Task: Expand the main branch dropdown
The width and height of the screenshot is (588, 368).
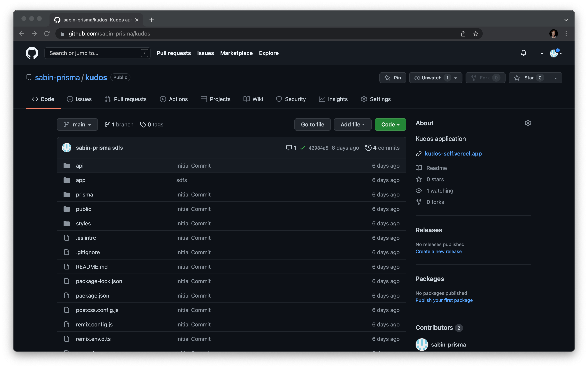Action: [x=77, y=125]
